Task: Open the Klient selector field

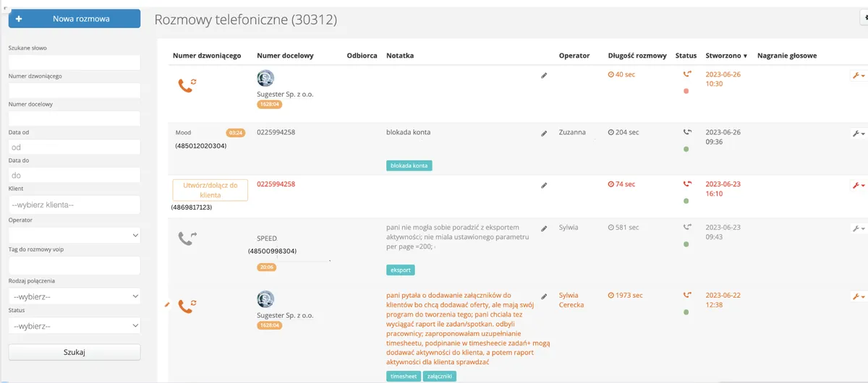Action: (74, 205)
